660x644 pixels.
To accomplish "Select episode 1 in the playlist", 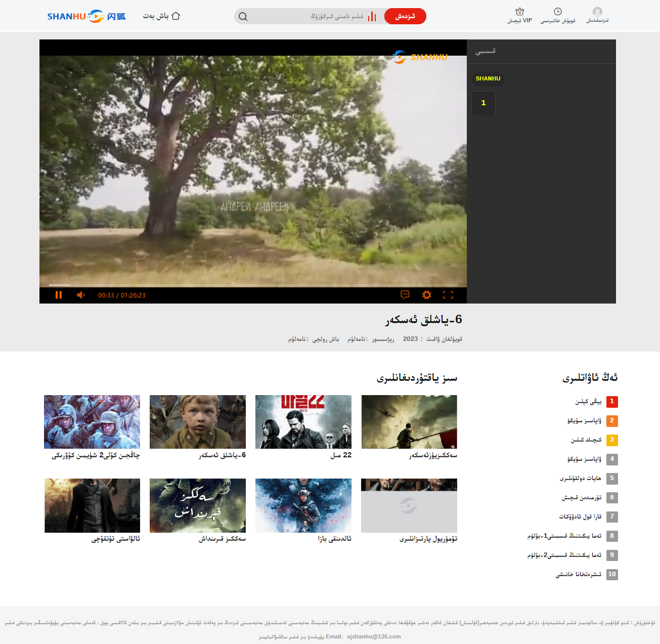I will click(x=483, y=103).
